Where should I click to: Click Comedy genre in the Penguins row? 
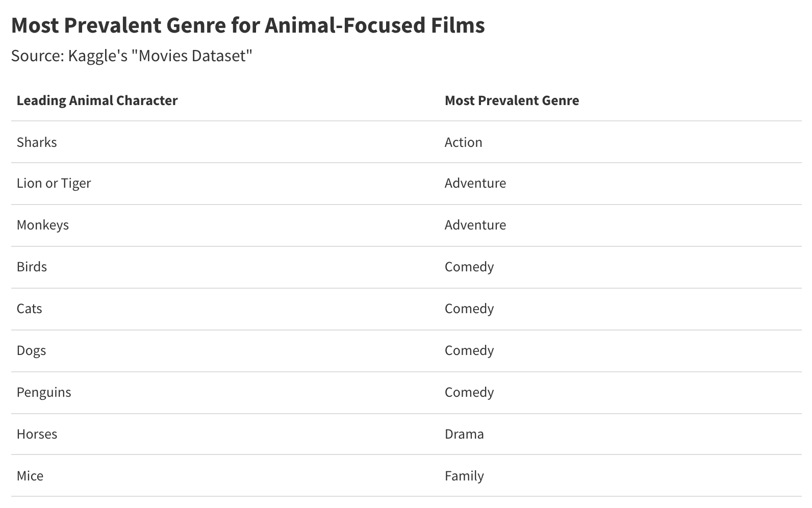469,392
